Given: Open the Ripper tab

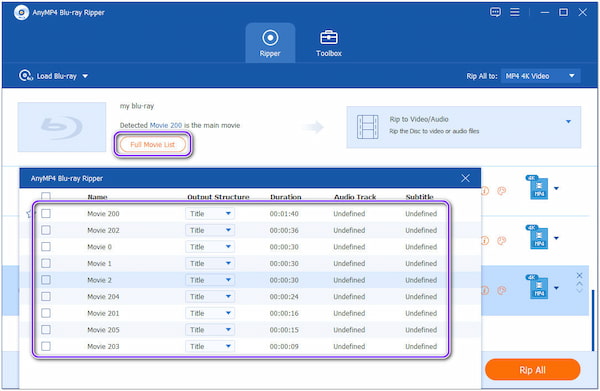Looking at the screenshot, I should pyautogui.click(x=270, y=43).
